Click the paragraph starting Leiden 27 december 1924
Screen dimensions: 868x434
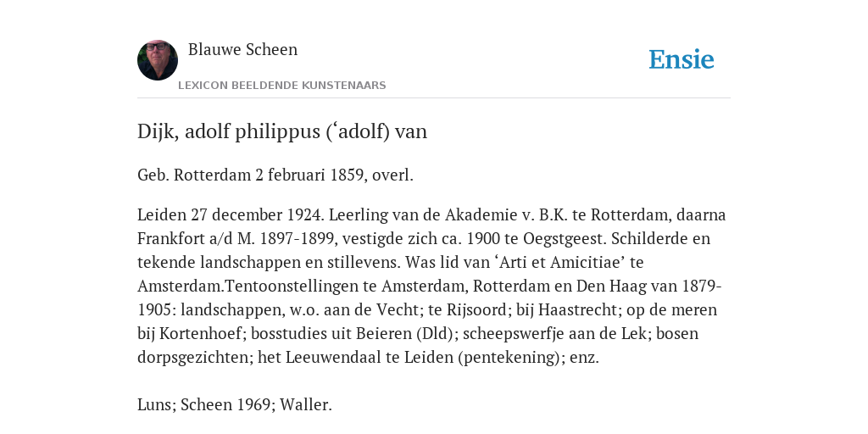431,286
